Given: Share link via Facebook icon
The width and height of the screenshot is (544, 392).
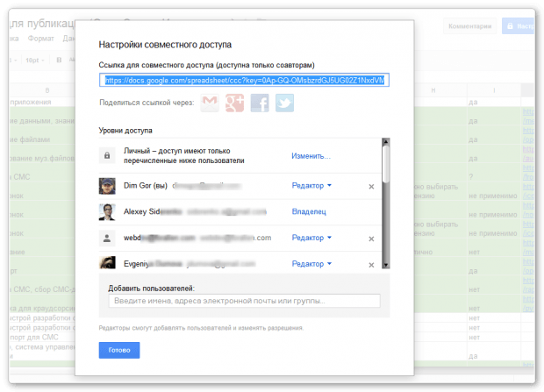Looking at the screenshot, I should [260, 103].
